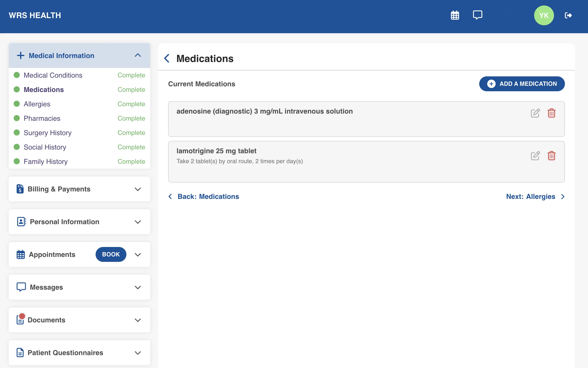Viewport: 588px width, 368px height.
Task: Click the YK user avatar
Action: (x=544, y=15)
